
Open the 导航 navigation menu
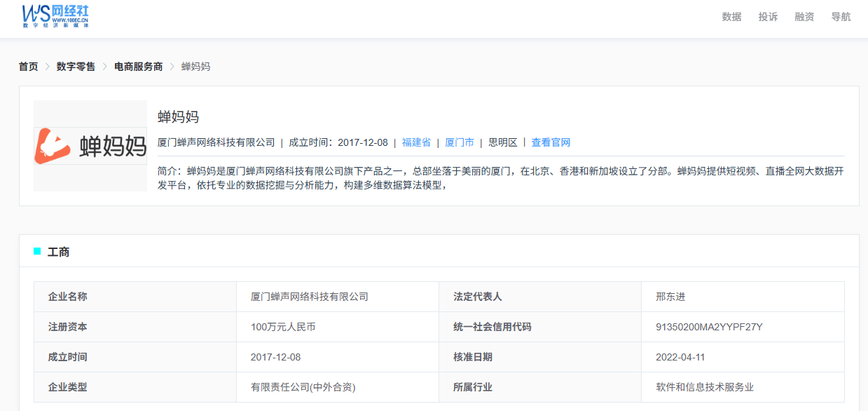tap(841, 17)
